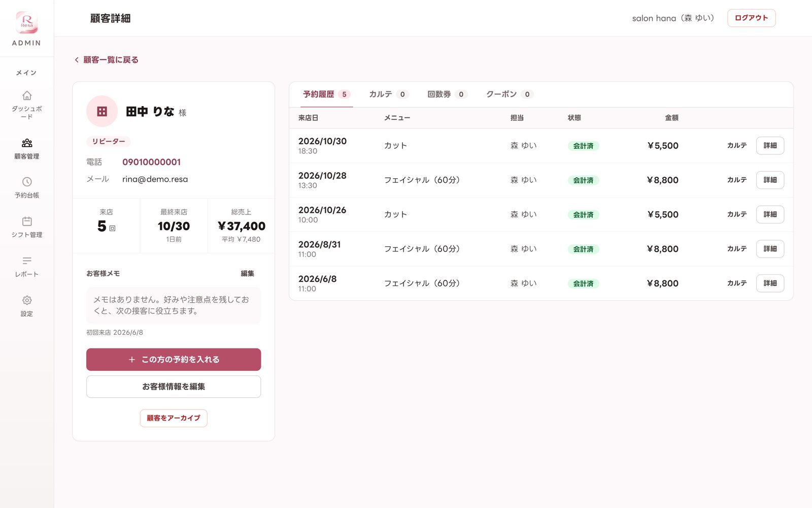The image size is (812, 508).
Task: Click この方の予約を入れる button
Action: 174,360
